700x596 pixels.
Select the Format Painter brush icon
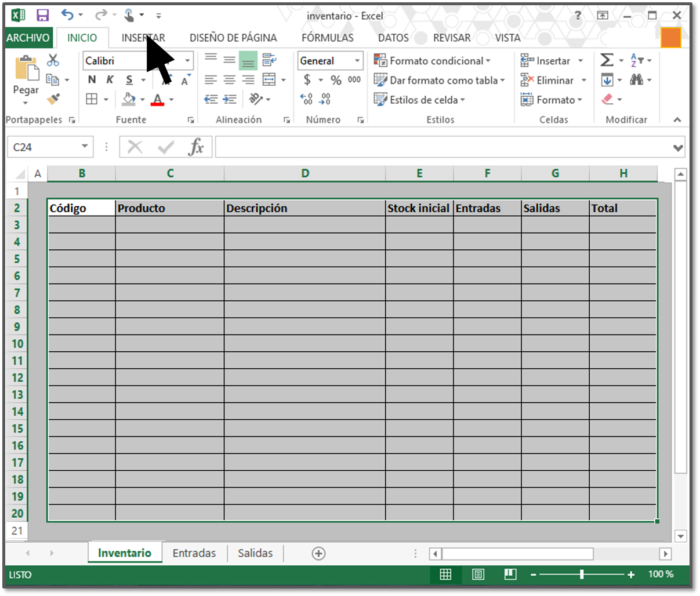[52, 99]
